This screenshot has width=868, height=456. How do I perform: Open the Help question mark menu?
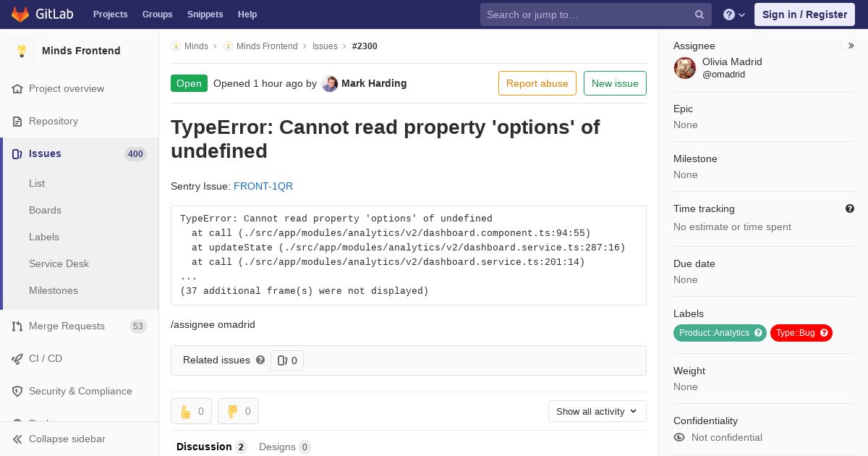coord(734,14)
